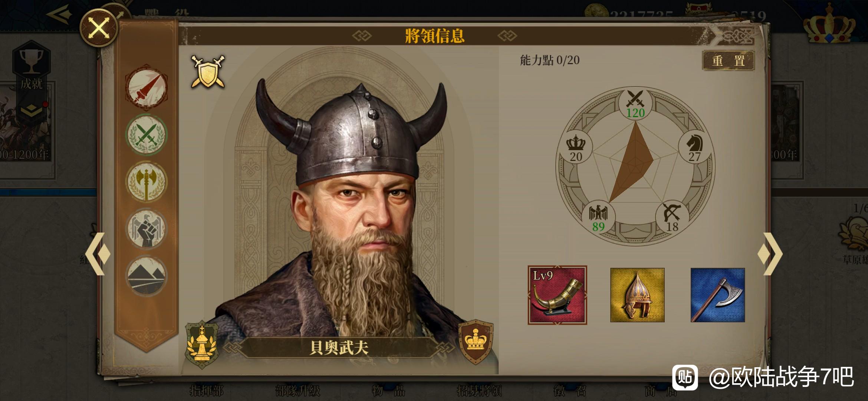Screen dimensions: 868x401
Task: Open the golden helmet equipment slot
Action: pos(637,295)
